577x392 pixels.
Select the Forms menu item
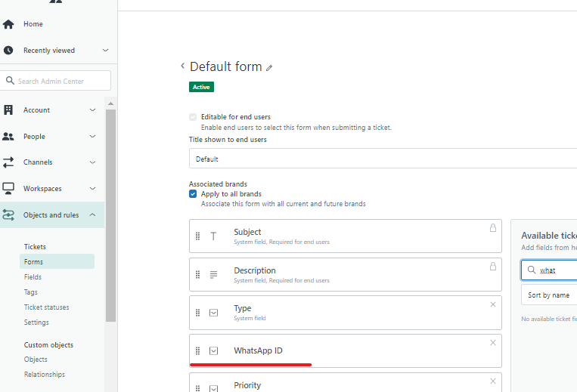click(x=57, y=261)
